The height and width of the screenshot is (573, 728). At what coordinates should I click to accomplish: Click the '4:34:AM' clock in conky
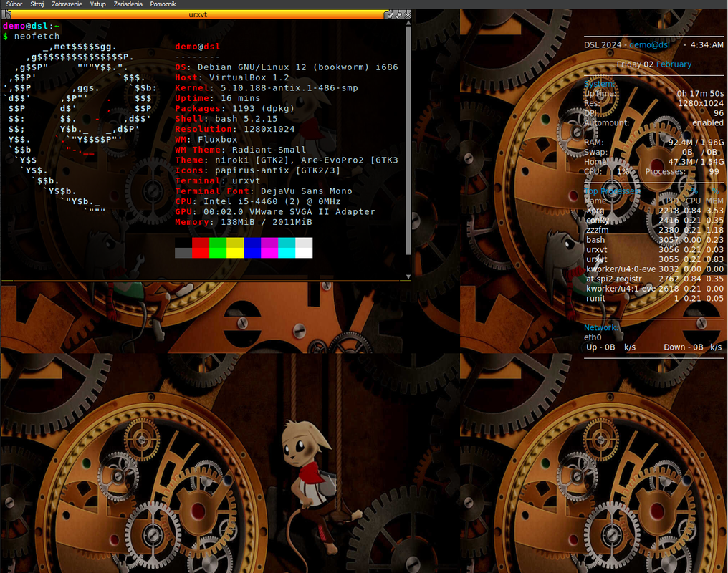coord(707,45)
